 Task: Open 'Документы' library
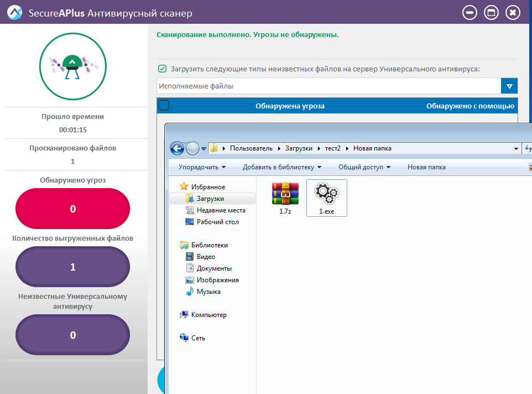pos(214,268)
